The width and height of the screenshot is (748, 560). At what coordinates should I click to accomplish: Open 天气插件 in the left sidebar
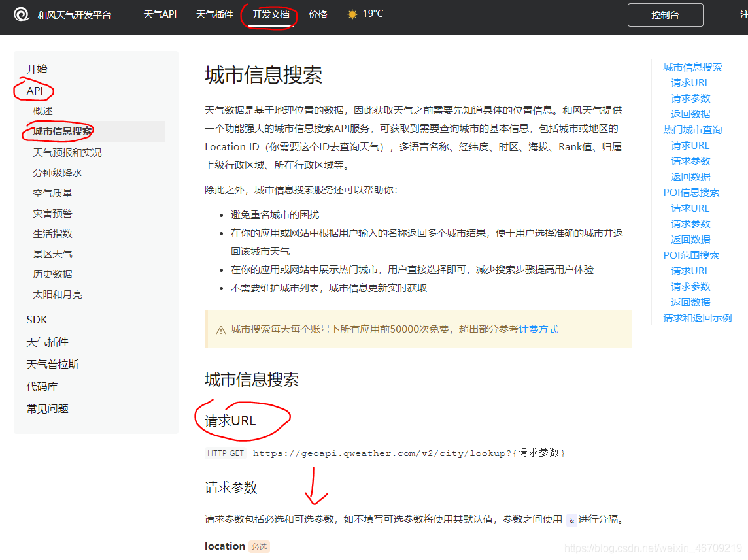(x=47, y=342)
